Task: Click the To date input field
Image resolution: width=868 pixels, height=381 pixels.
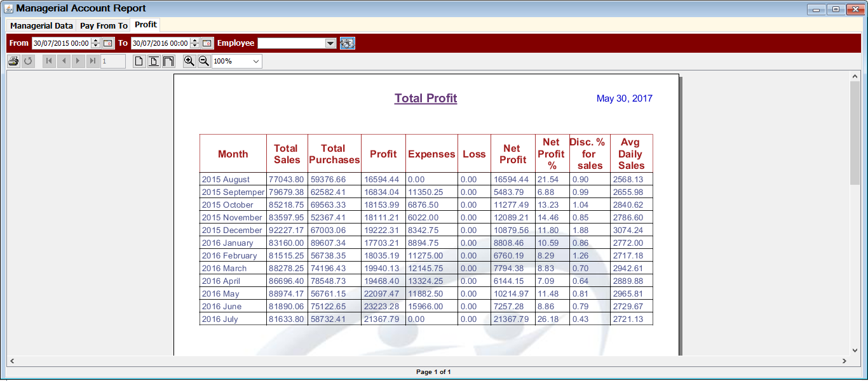Action: click(161, 43)
